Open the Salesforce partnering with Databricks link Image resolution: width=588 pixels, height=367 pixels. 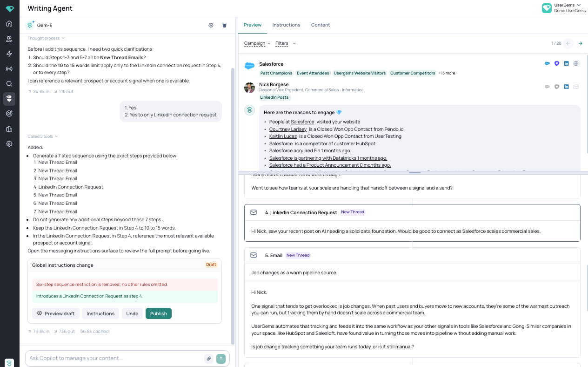[x=328, y=158]
